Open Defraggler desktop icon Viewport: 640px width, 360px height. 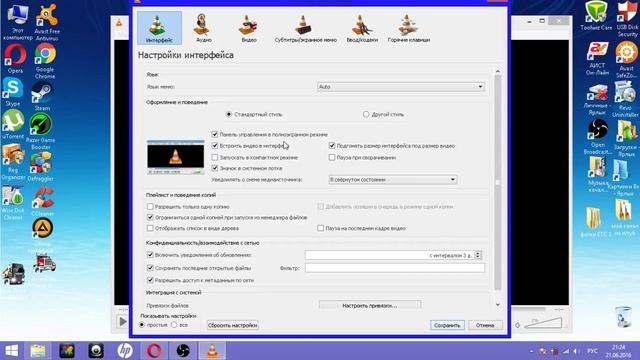[x=40, y=167]
